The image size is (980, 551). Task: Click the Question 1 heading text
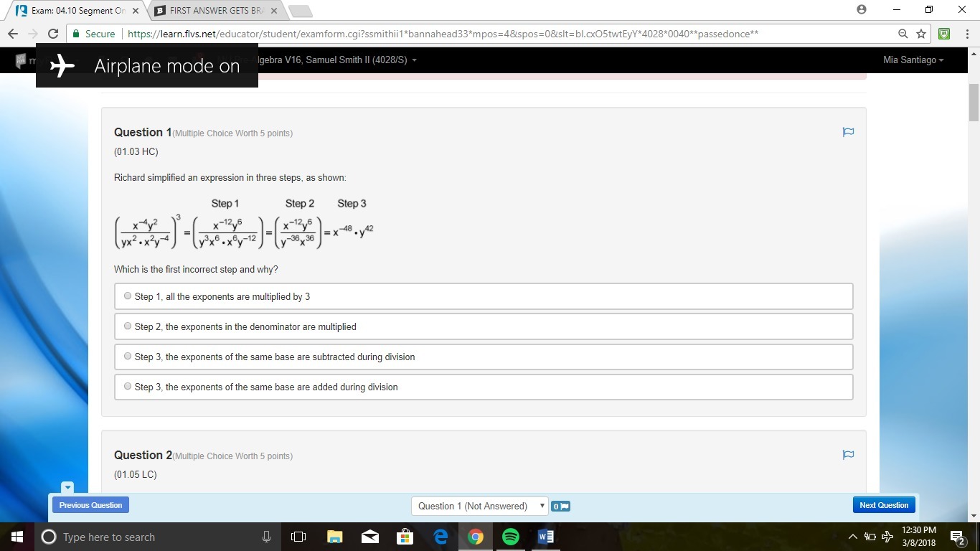click(143, 132)
